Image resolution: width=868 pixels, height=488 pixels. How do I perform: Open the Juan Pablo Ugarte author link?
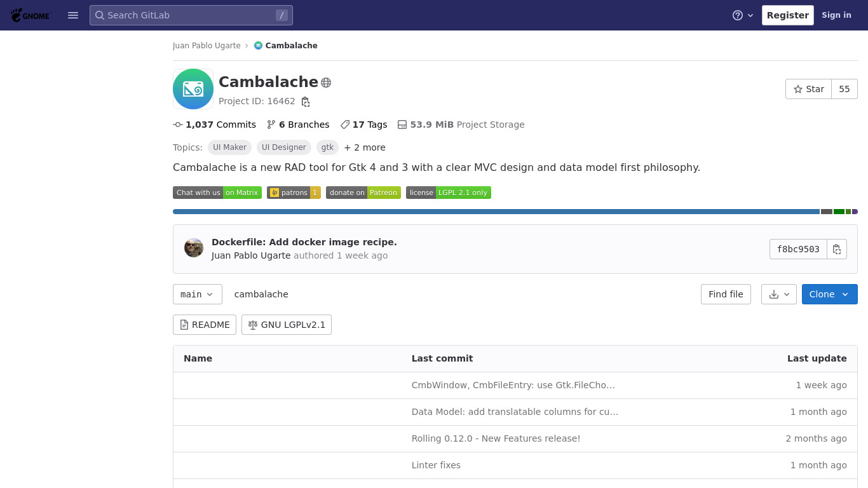251,255
